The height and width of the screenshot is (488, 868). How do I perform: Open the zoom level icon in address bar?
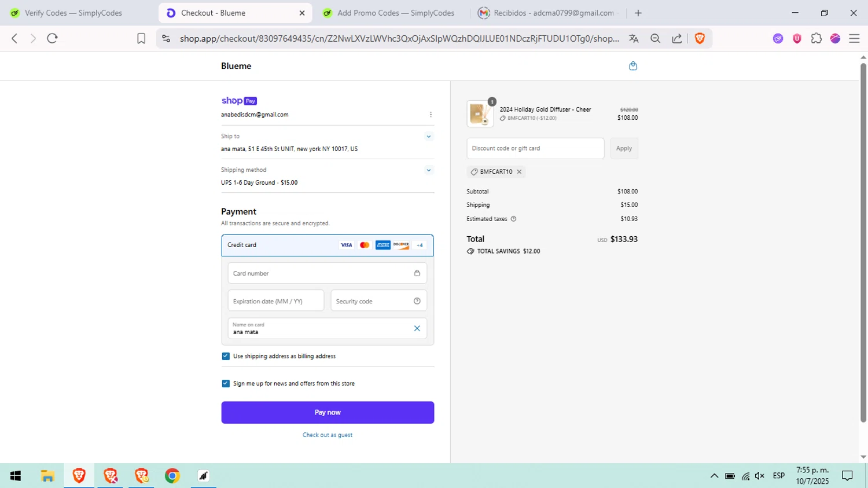(655, 39)
